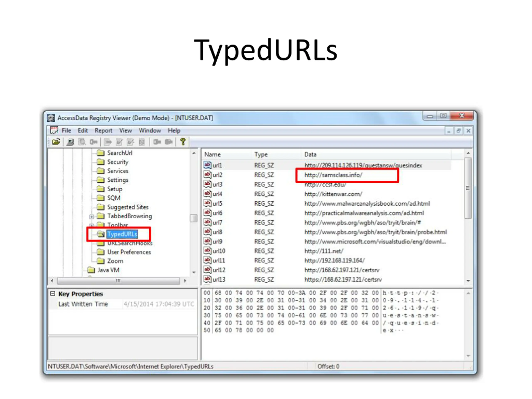The width and height of the screenshot is (532, 399).
Task: Expand the Toolbar folder node
Action: [91, 225]
